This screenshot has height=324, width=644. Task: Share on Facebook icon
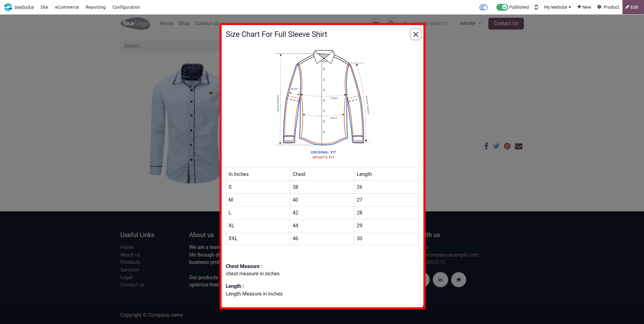pos(486,146)
